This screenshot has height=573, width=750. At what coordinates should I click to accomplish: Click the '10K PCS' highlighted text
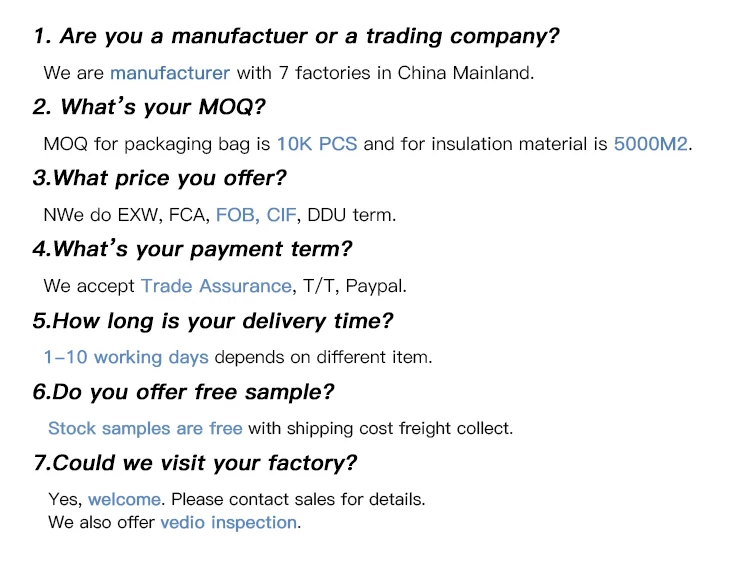(317, 144)
